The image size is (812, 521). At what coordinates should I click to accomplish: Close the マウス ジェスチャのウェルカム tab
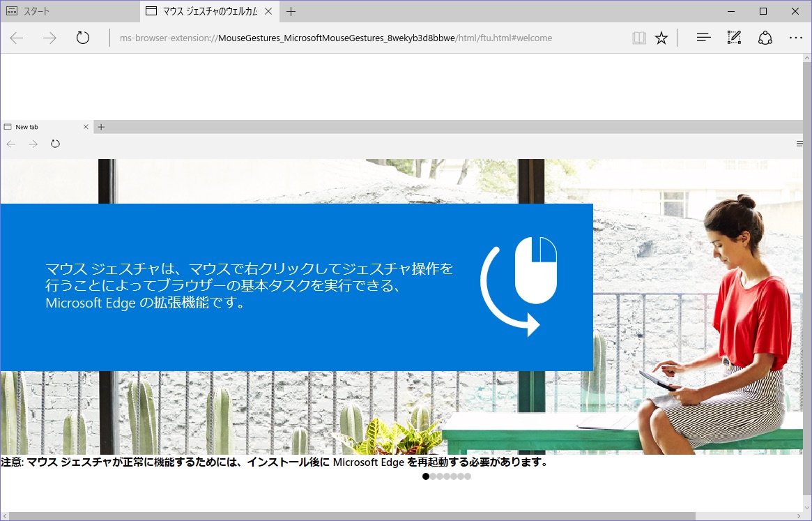point(268,11)
